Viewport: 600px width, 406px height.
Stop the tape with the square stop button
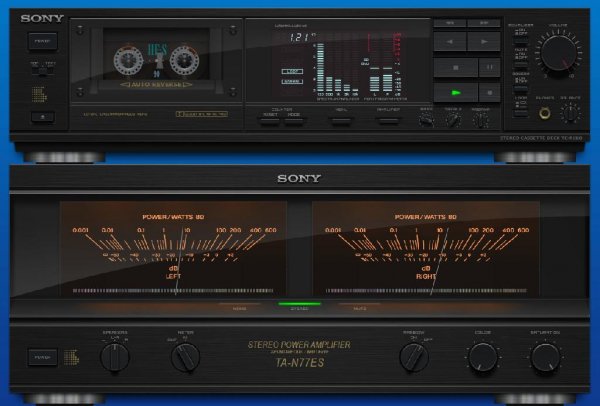click(x=455, y=67)
